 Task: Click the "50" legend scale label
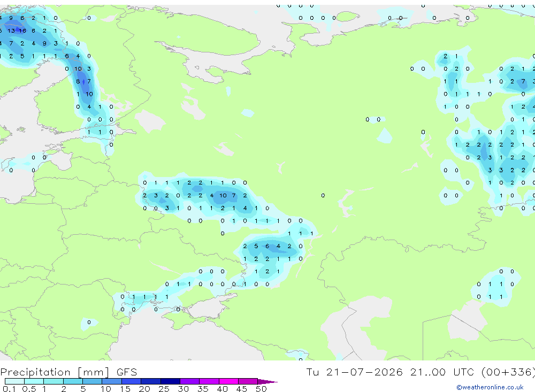[261, 389]
